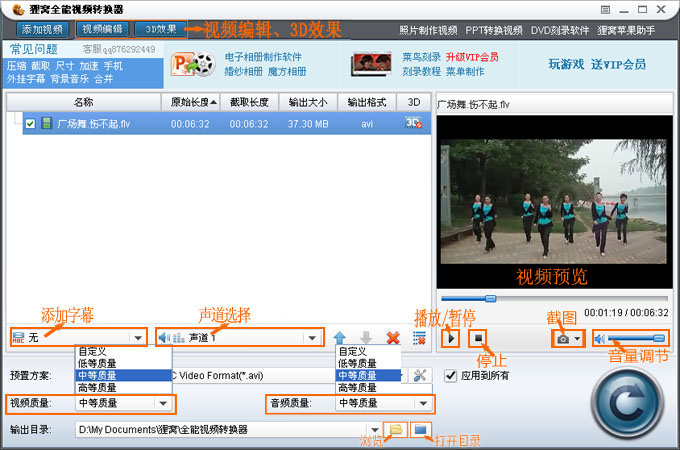Open DVD刻录软件 link
The image size is (680, 450).
tap(560, 30)
